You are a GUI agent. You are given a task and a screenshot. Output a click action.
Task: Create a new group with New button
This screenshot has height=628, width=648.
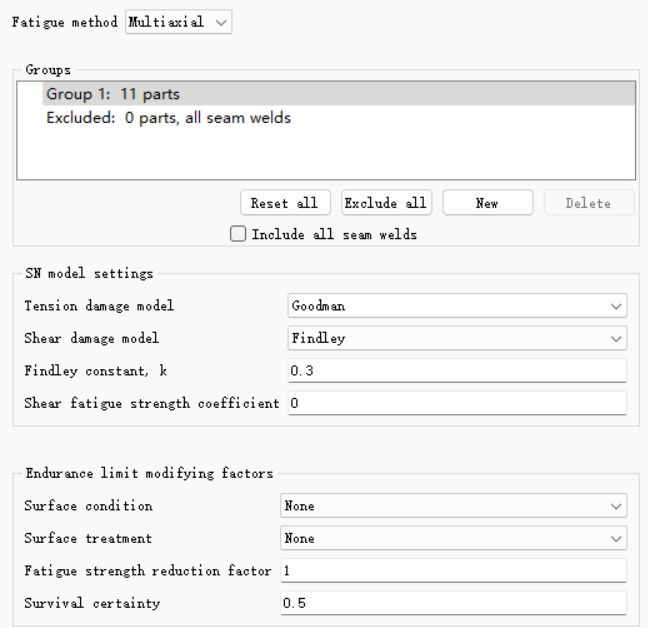click(x=488, y=203)
